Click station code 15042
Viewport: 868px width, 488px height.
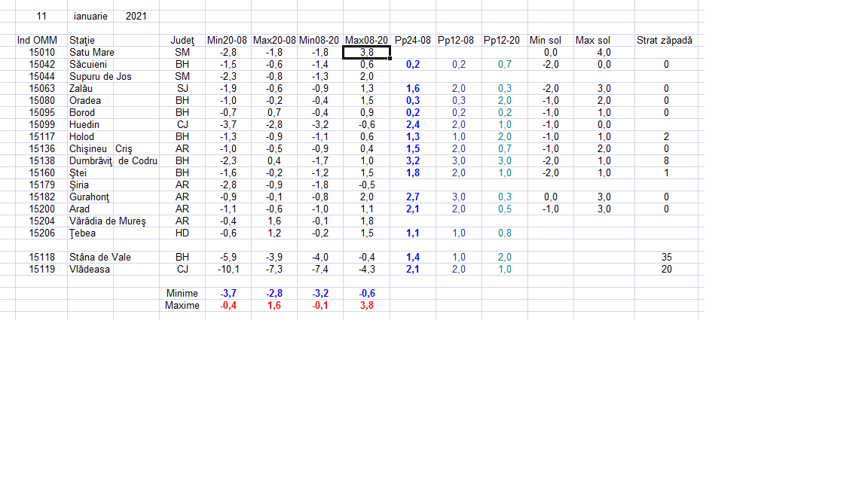pos(42,64)
